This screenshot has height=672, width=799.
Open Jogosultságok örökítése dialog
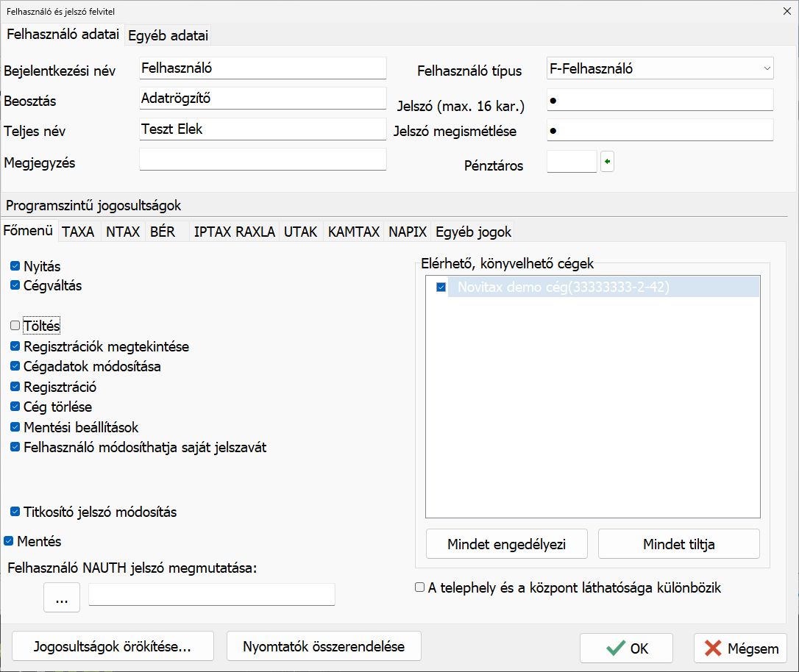[x=113, y=647]
